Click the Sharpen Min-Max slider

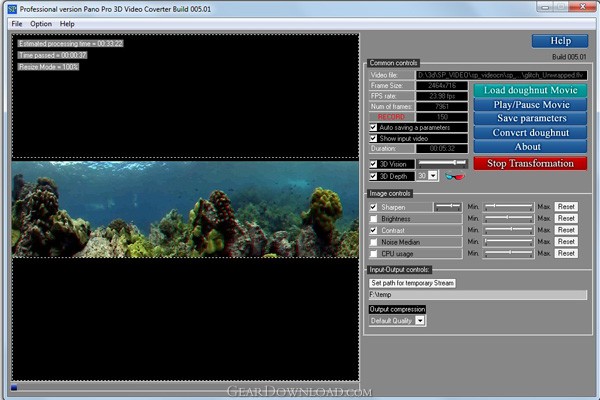click(508, 207)
